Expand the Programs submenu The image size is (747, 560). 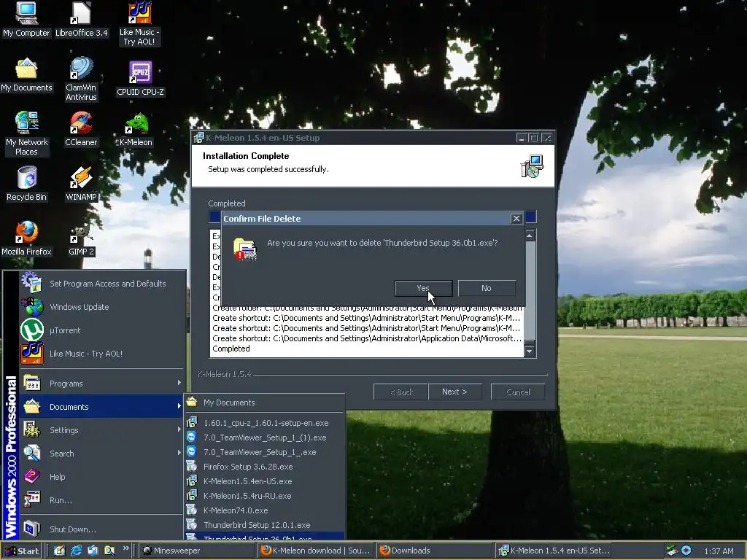[101, 384]
